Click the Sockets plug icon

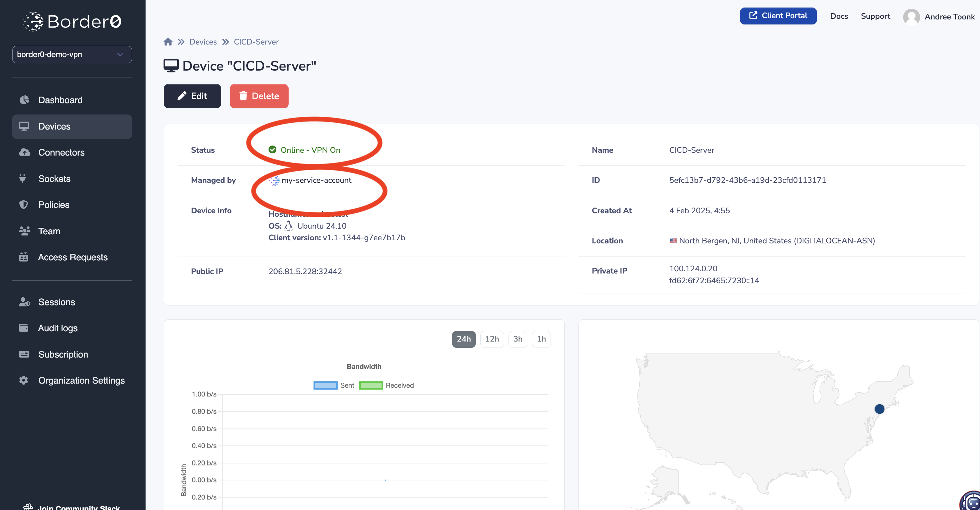(23, 178)
